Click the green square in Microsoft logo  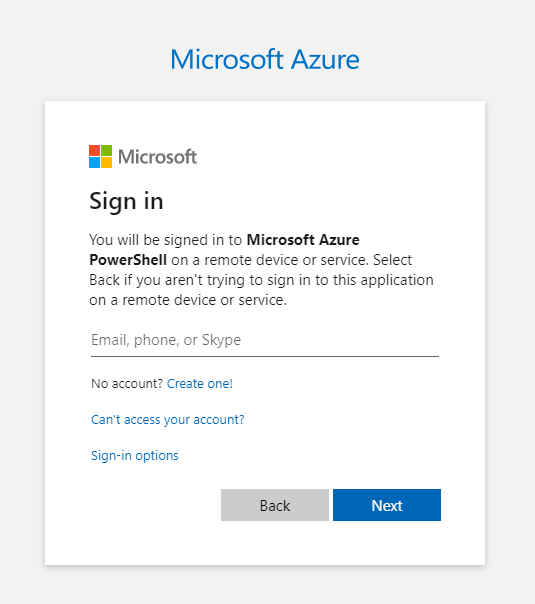coord(107,150)
